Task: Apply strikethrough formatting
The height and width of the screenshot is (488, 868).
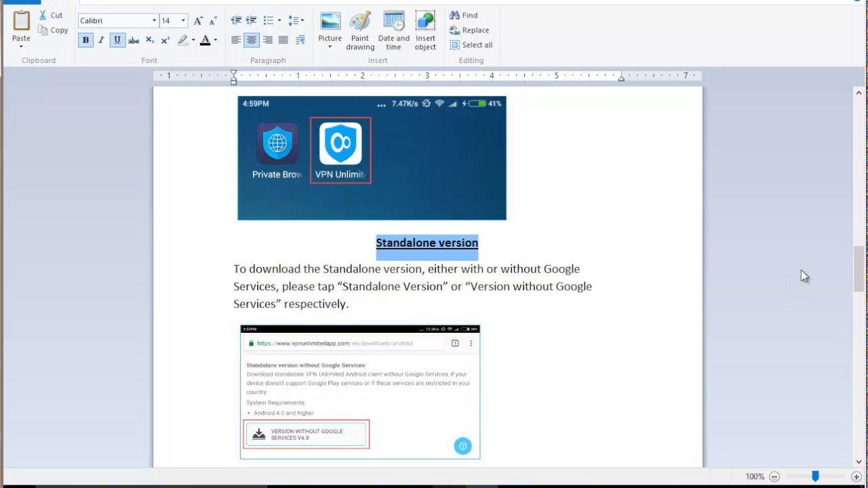Action: [x=134, y=40]
